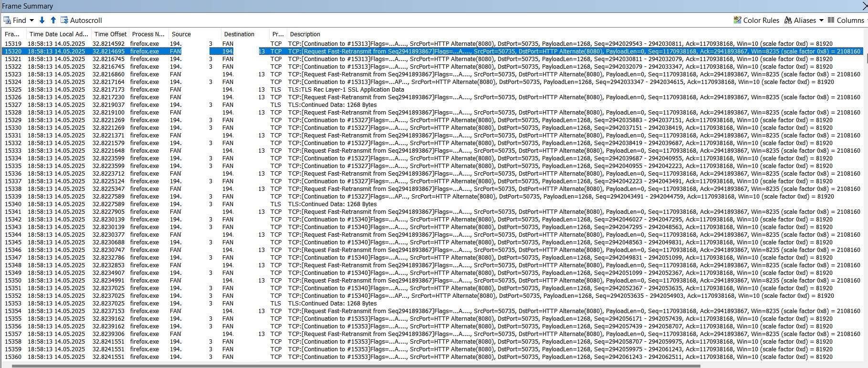Jump to next match with the down arrow
This screenshot has width=868, height=368.
point(42,20)
